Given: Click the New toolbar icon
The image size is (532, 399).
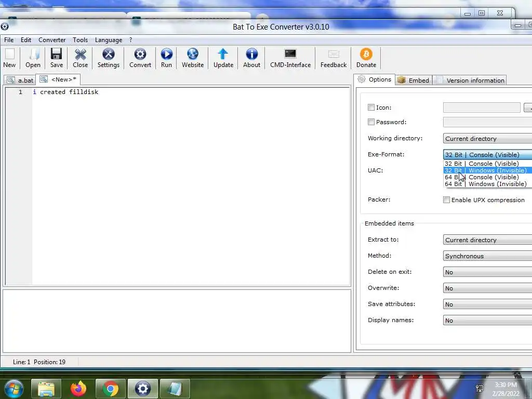Looking at the screenshot, I should point(9,58).
